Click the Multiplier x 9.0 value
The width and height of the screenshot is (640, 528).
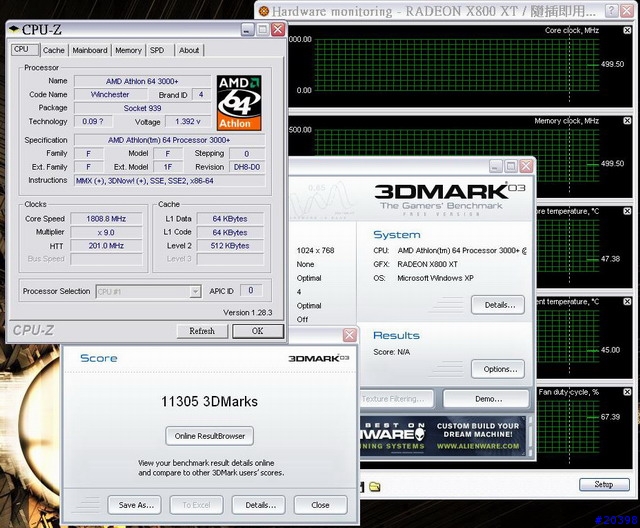click(x=106, y=232)
